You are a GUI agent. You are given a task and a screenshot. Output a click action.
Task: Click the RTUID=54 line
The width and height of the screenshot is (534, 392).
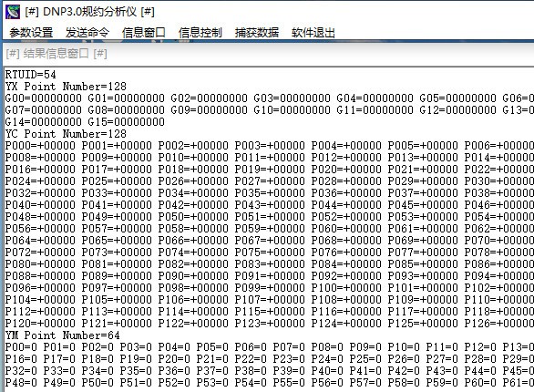pos(30,75)
